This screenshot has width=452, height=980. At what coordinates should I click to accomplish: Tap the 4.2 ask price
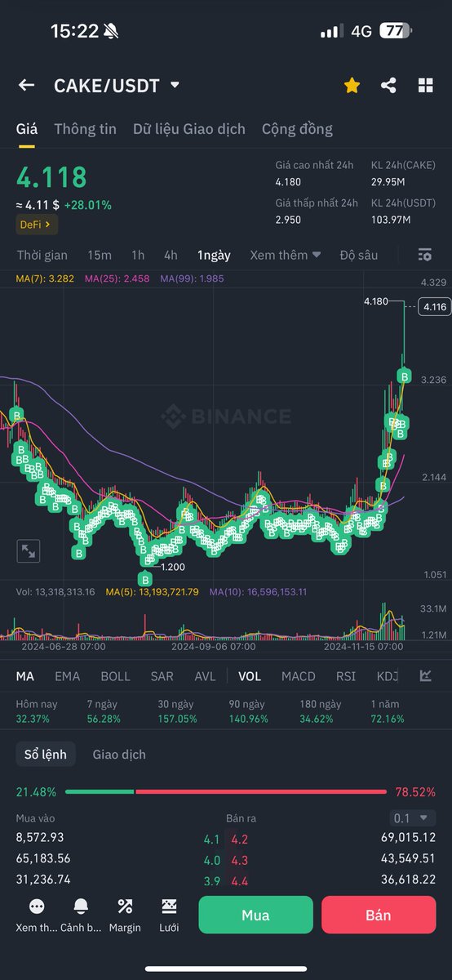point(239,838)
